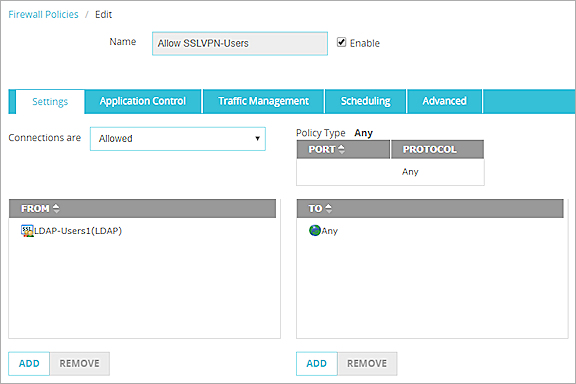Toggle the Enable checkbox

tap(341, 42)
